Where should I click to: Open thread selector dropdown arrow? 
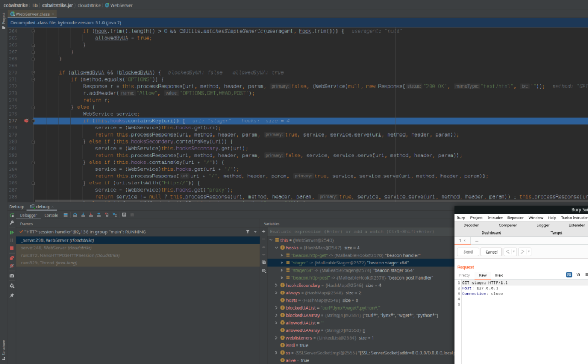(x=255, y=232)
